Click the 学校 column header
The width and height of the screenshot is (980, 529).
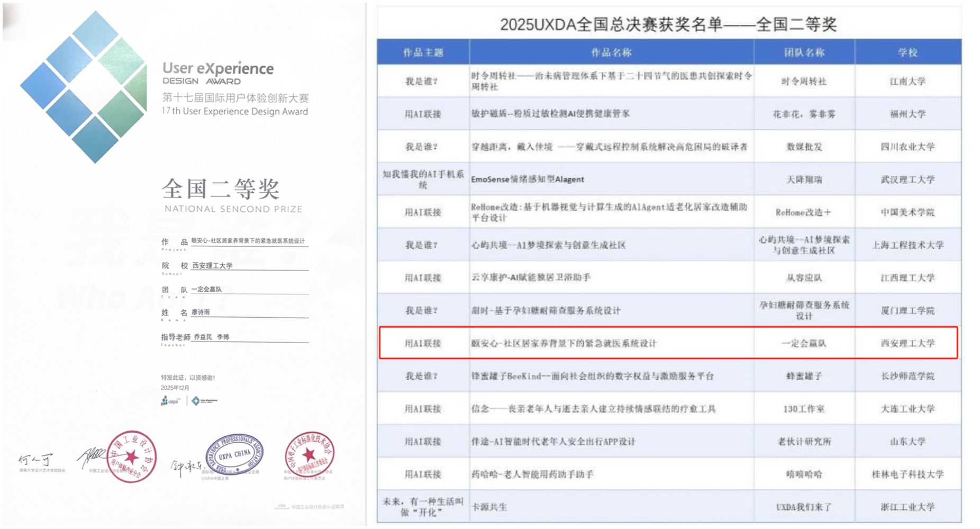[x=908, y=52]
